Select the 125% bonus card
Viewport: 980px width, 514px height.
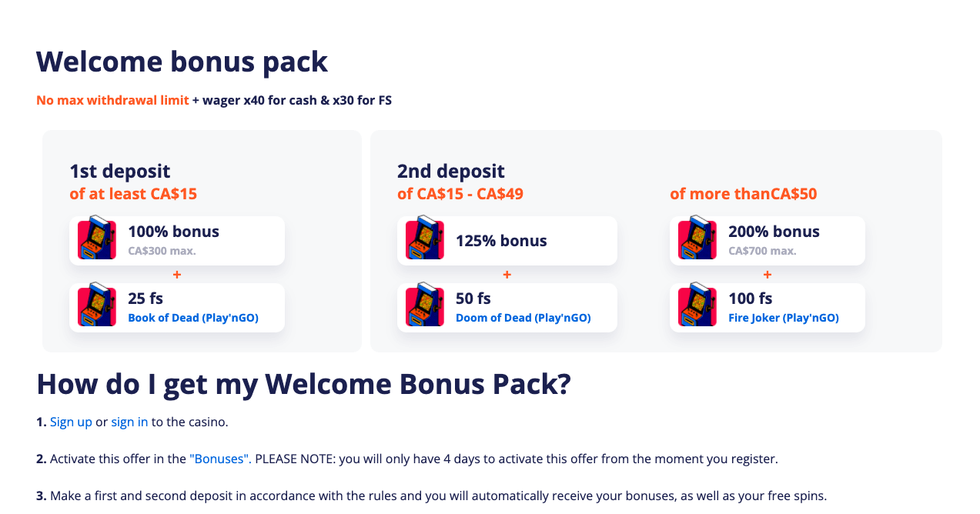(x=507, y=241)
